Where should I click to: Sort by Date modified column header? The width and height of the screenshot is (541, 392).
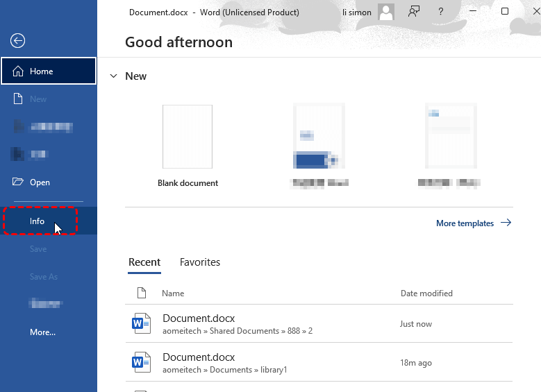426,293
